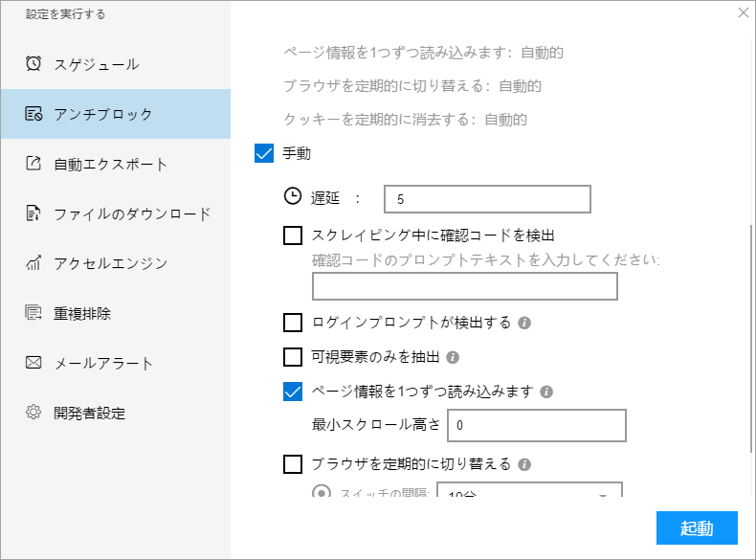The width and height of the screenshot is (756, 560).
Task: Click the Mail Alert envelope icon
Action: [x=33, y=363]
